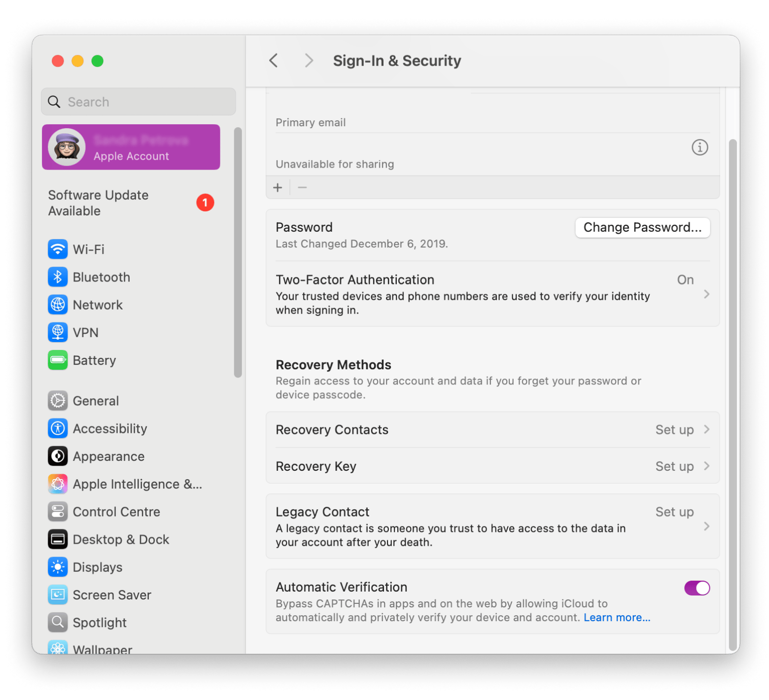769x700 pixels.
Task: Open the Battery settings icon
Action: pyautogui.click(x=58, y=360)
